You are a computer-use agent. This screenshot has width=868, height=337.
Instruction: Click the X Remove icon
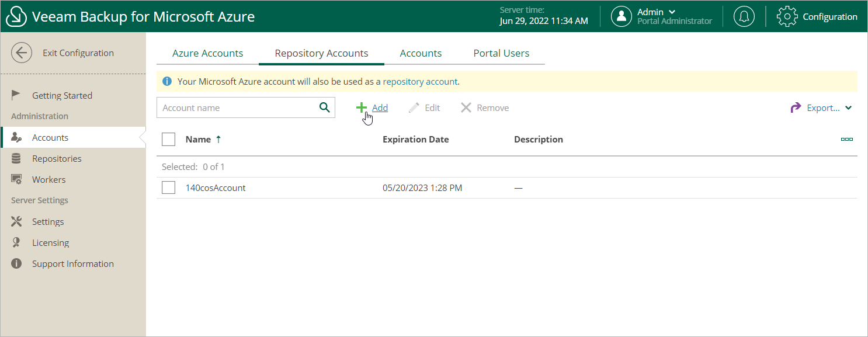466,107
